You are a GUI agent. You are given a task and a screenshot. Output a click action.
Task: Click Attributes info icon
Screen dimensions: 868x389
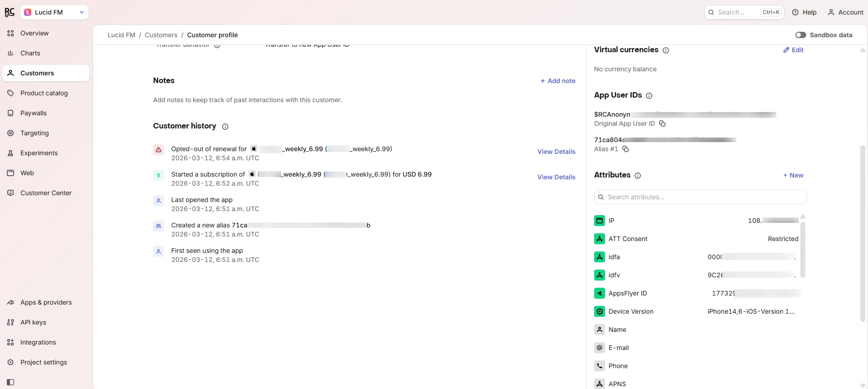click(x=638, y=176)
